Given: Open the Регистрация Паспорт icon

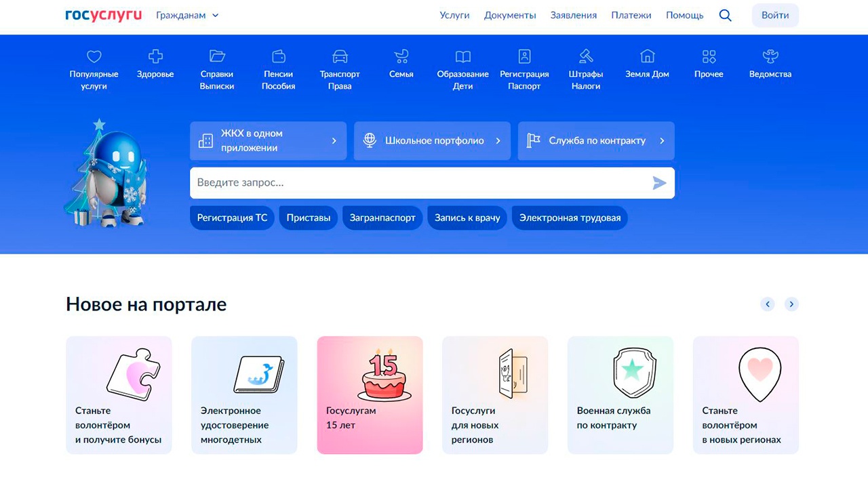Looking at the screenshot, I should (x=524, y=56).
